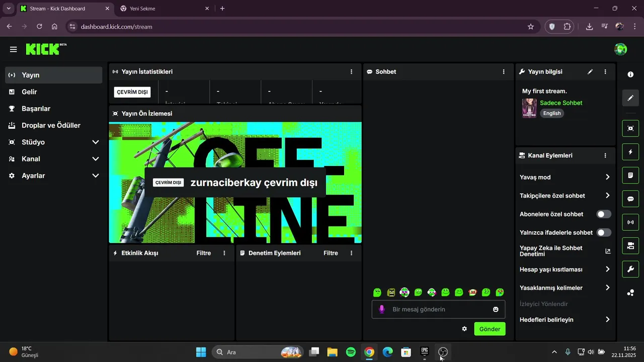This screenshot has height=362, width=644.
Task: Open Hedefleri belirleyin options arrow
Action: (607, 320)
